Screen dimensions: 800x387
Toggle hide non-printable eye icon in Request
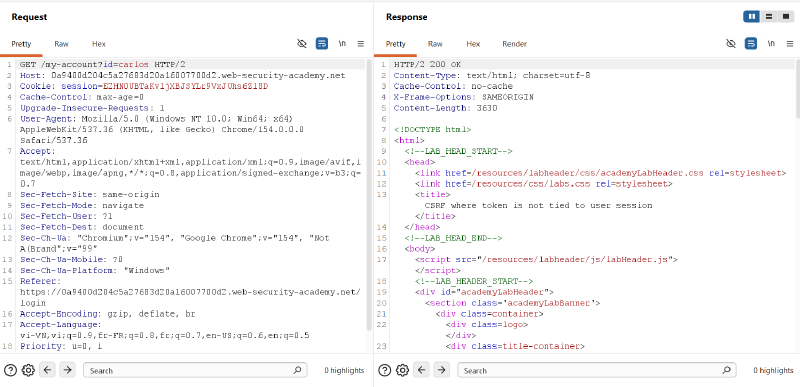(x=302, y=44)
